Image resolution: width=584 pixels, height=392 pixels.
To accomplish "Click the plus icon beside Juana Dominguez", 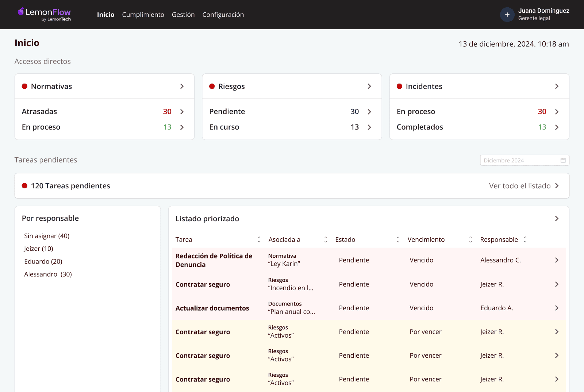I will (507, 15).
